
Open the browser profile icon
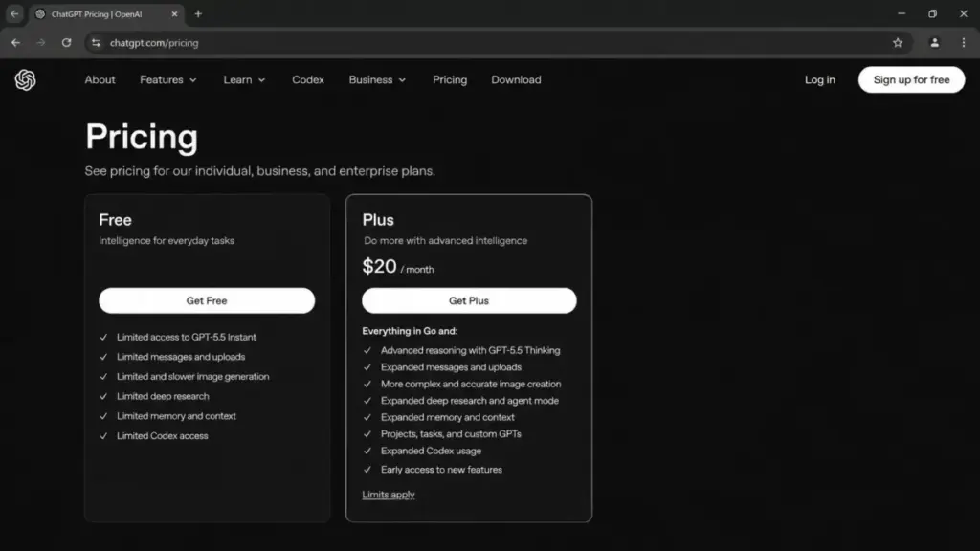(934, 42)
